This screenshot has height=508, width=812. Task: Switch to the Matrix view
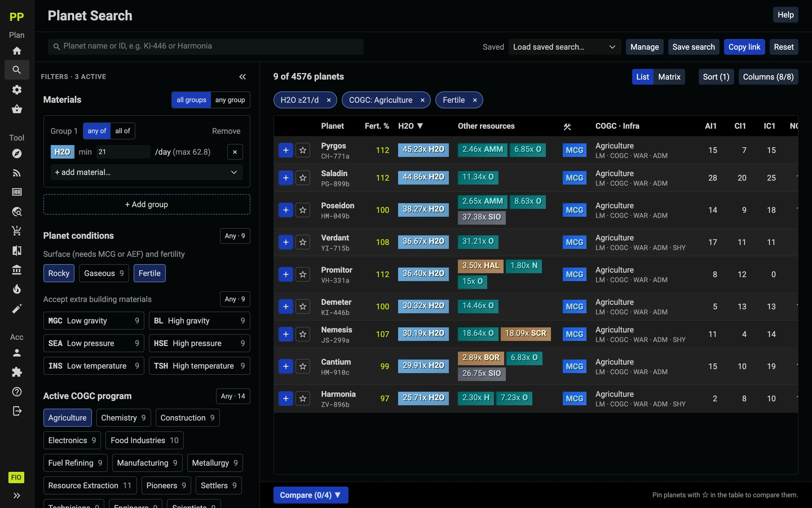pyautogui.click(x=669, y=77)
